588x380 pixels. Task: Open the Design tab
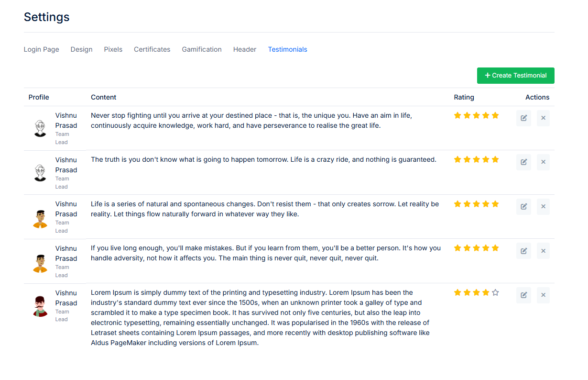pyautogui.click(x=82, y=49)
